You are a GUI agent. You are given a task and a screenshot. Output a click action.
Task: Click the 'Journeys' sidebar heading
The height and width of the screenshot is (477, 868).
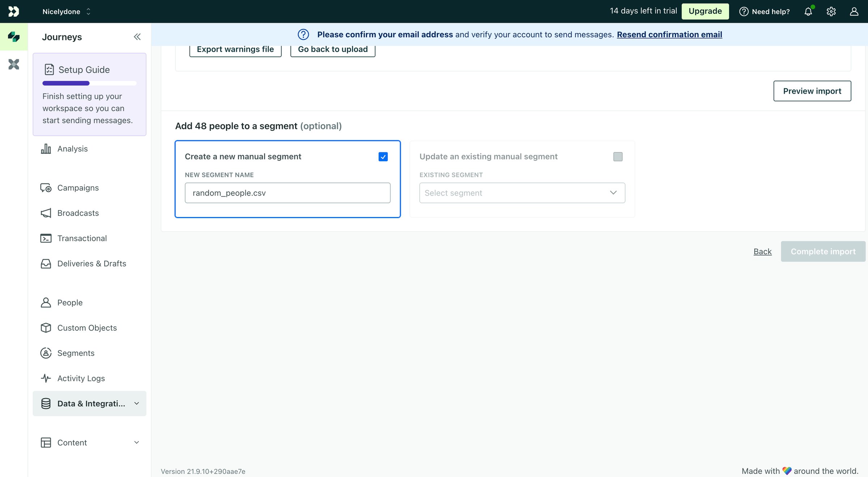(62, 37)
